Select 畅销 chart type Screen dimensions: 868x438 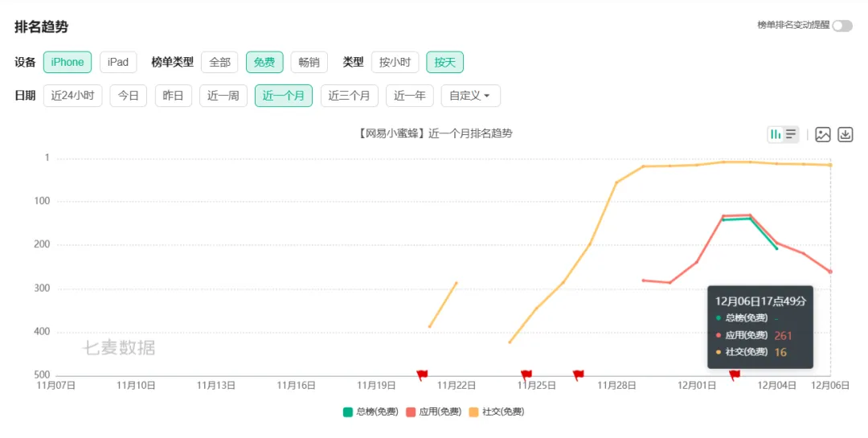309,62
